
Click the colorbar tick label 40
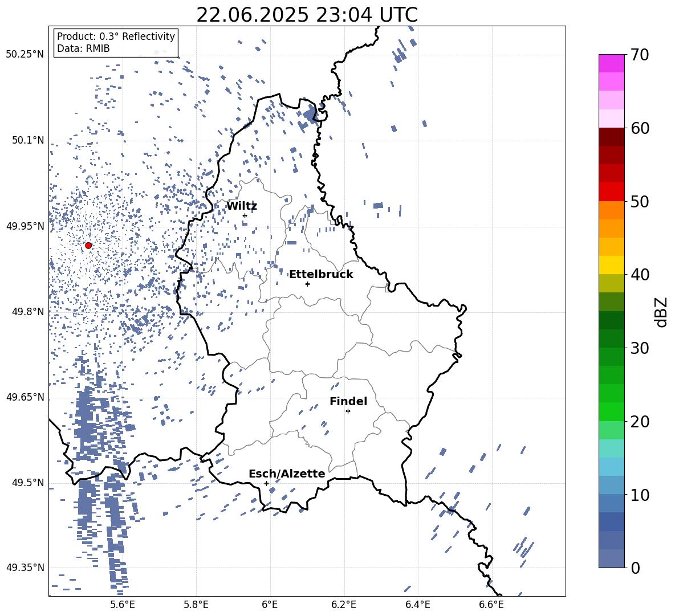coord(640,275)
